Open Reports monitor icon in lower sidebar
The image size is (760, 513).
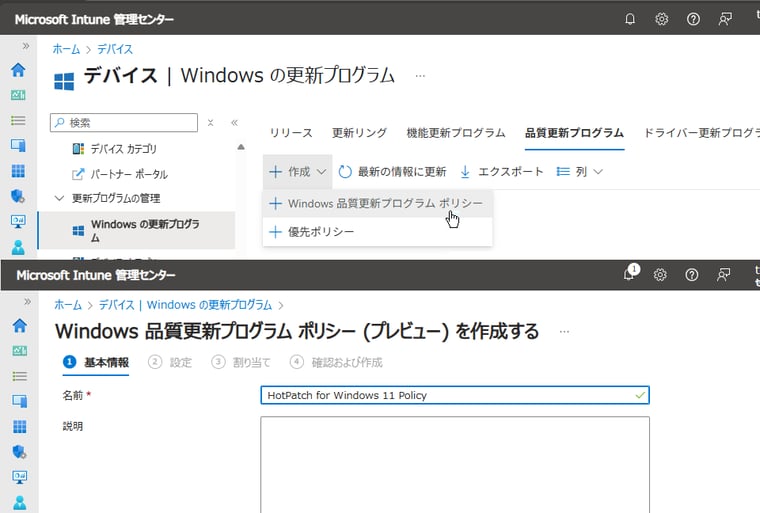point(19,477)
